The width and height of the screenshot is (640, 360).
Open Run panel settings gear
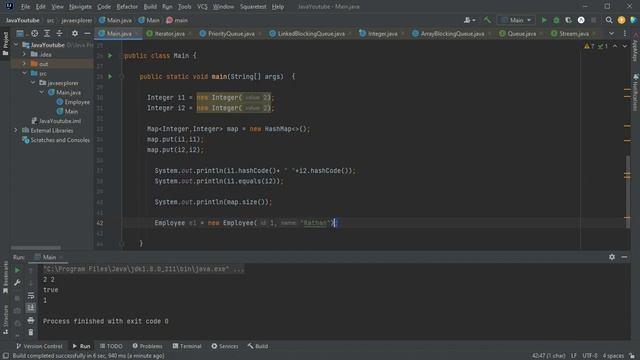(612, 257)
